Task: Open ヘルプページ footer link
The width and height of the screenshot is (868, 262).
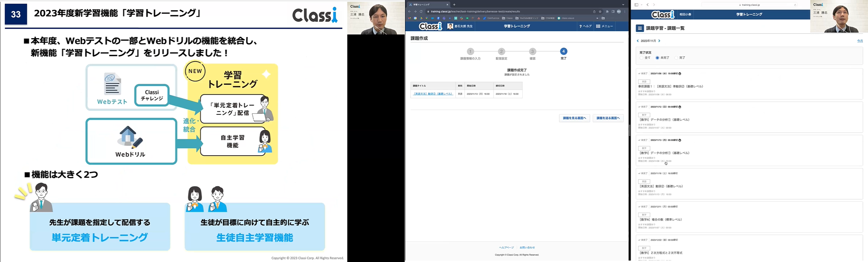Action: point(506,247)
